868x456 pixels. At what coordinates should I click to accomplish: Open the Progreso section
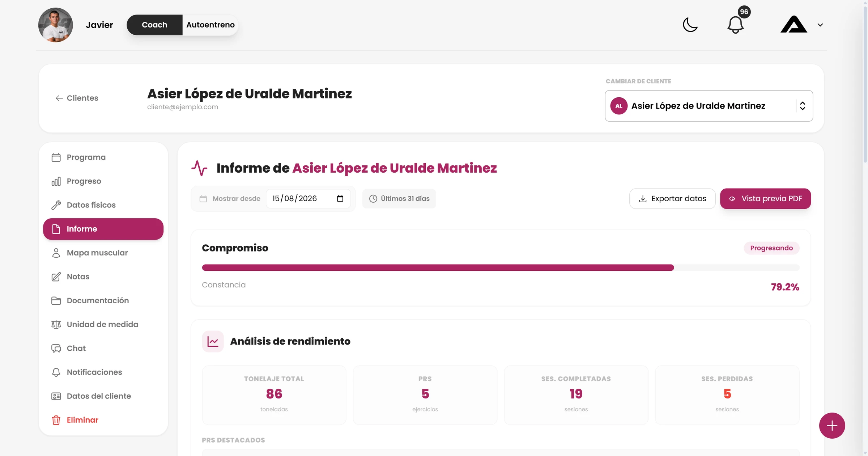[x=103, y=181]
